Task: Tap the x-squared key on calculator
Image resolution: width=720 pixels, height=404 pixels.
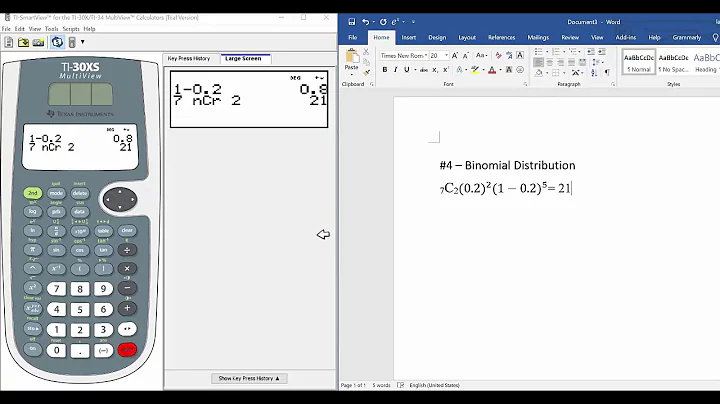Action: [33, 288]
